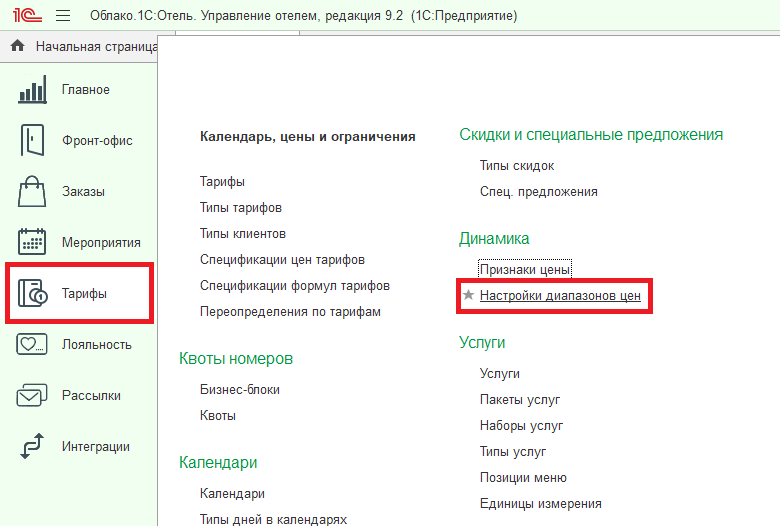Click the green Услуги group heading

click(482, 342)
